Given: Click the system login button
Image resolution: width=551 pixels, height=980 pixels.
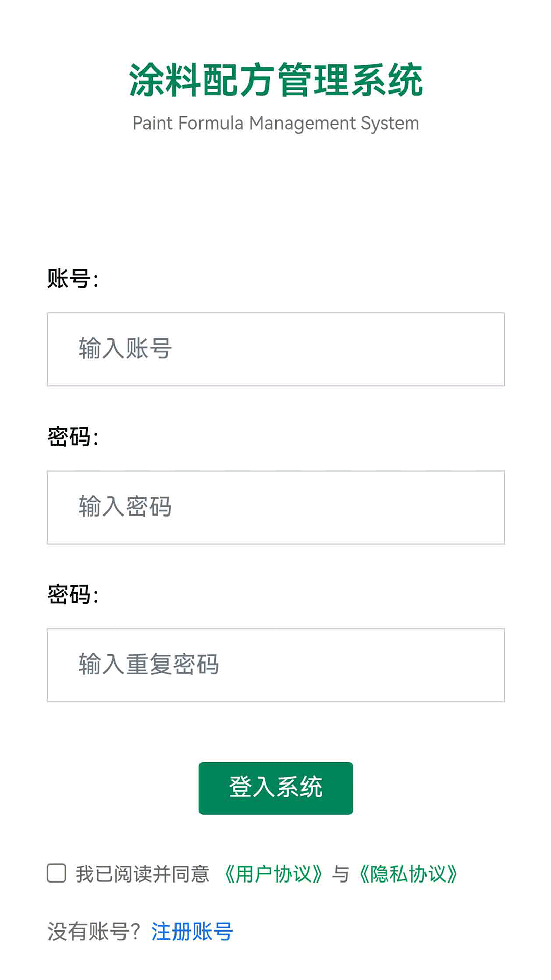Looking at the screenshot, I should [x=275, y=788].
